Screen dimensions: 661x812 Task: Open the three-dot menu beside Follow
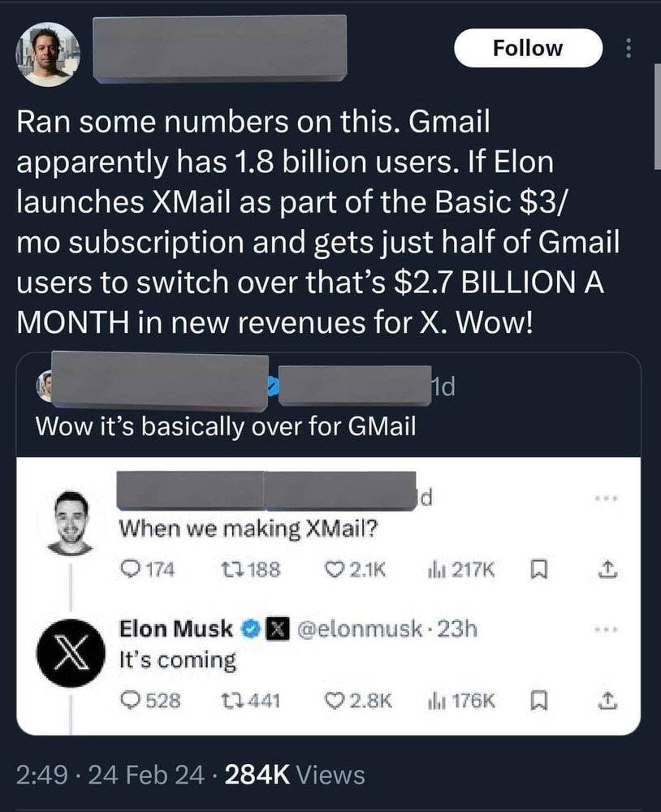point(626,49)
